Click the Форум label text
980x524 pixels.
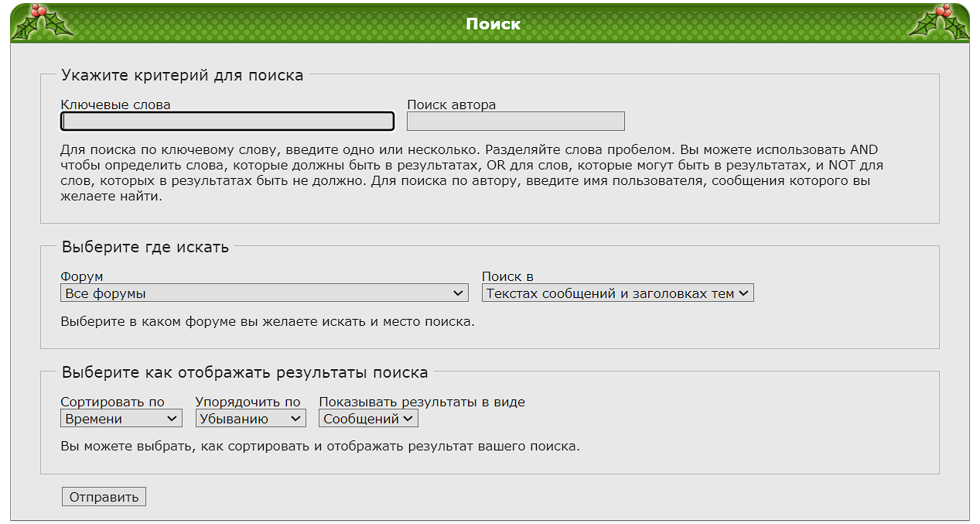coord(81,276)
